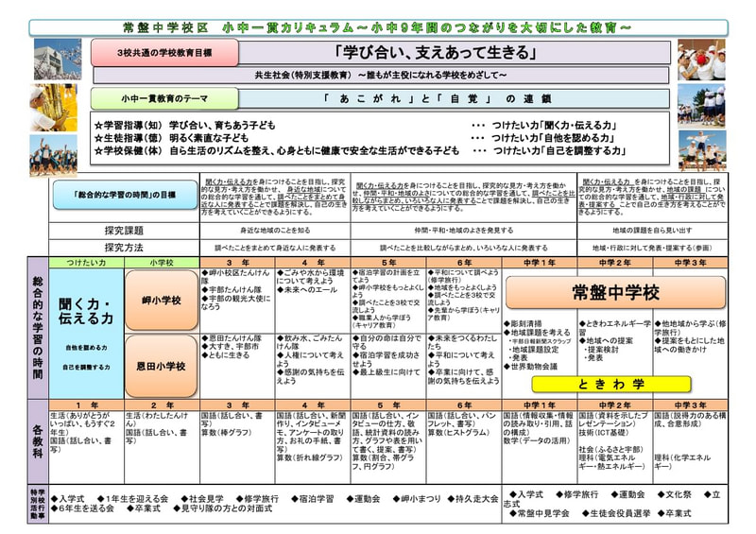Select the theme text 「あこがれ」と「自覚」の連鎖
This screenshot has height=534, width=756.
[x=438, y=99]
